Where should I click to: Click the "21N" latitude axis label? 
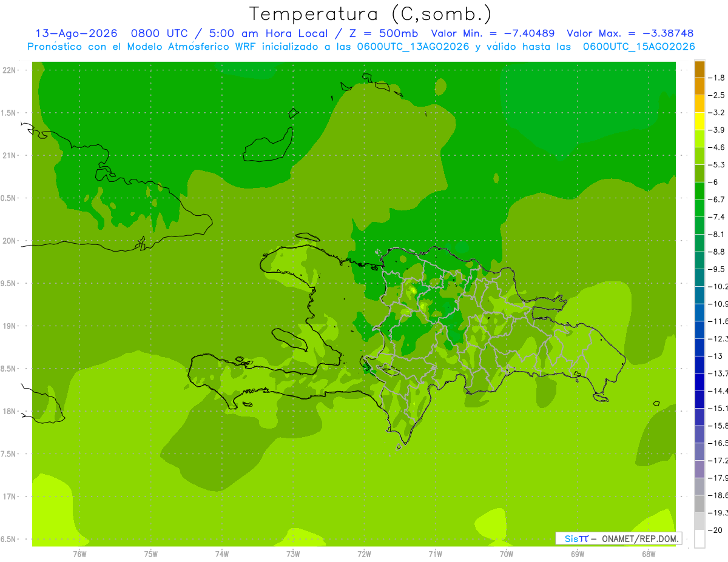coord(10,155)
